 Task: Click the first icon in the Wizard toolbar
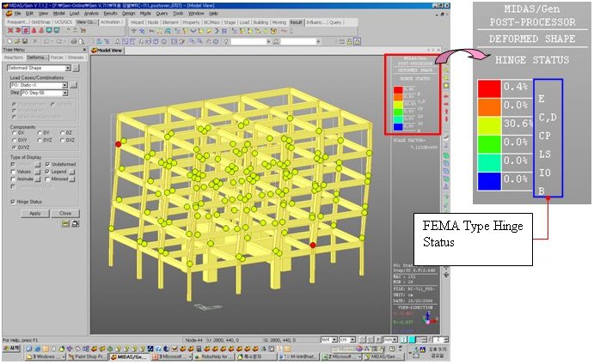click(134, 31)
